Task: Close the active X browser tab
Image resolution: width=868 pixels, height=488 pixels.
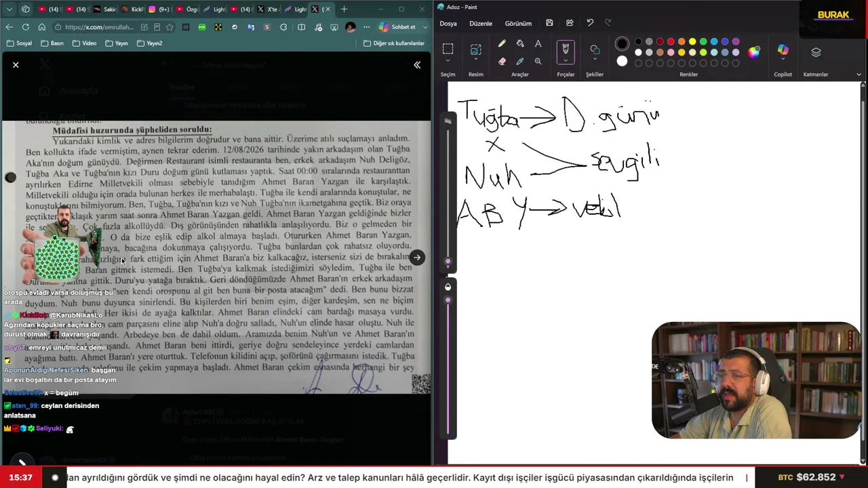Action: (327, 9)
